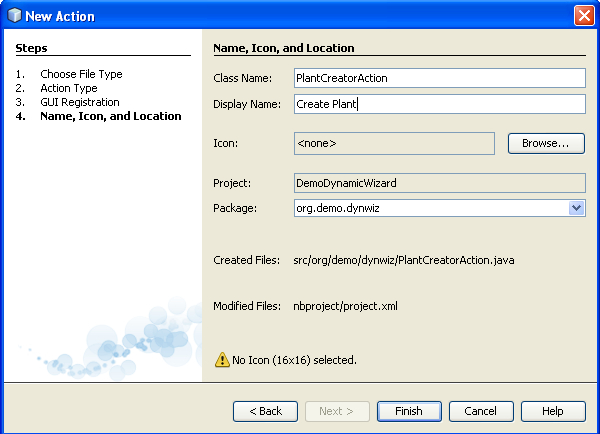Open the Package dropdown arrow
This screenshot has height=434, width=600.
click(x=576, y=208)
